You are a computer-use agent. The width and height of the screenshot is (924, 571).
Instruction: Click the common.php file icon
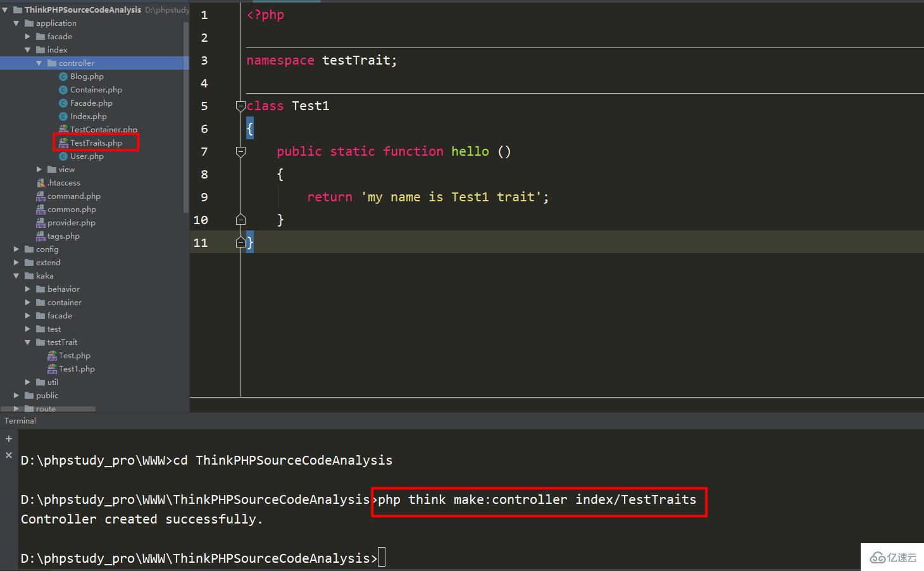pyautogui.click(x=41, y=210)
